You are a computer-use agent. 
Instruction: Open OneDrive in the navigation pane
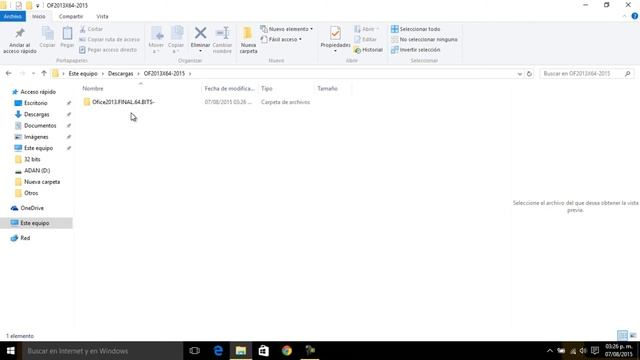pyautogui.click(x=27, y=208)
